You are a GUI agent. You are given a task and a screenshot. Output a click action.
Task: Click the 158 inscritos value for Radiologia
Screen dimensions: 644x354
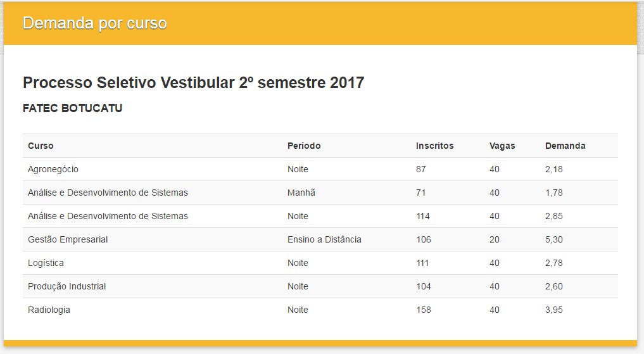[x=424, y=310]
